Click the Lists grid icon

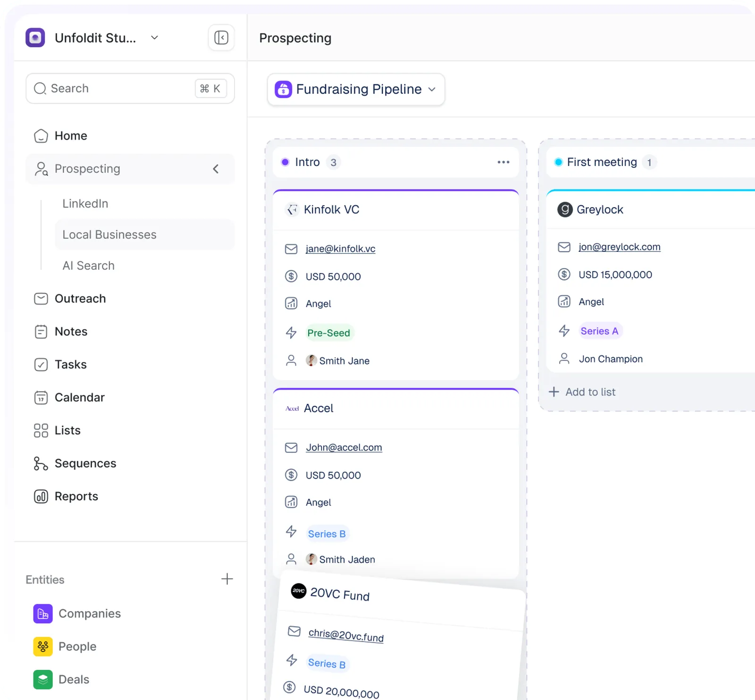click(41, 431)
